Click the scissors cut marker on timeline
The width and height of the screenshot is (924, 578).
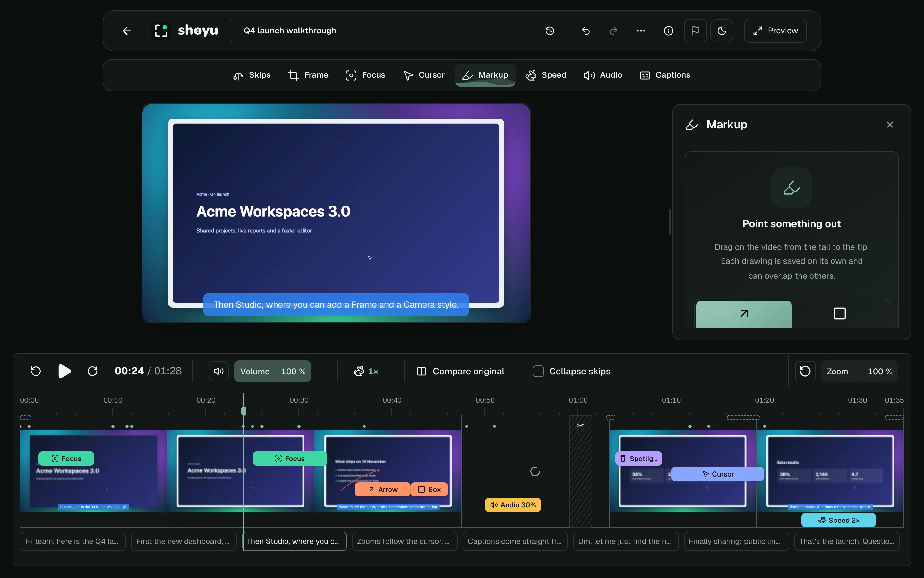tap(580, 425)
